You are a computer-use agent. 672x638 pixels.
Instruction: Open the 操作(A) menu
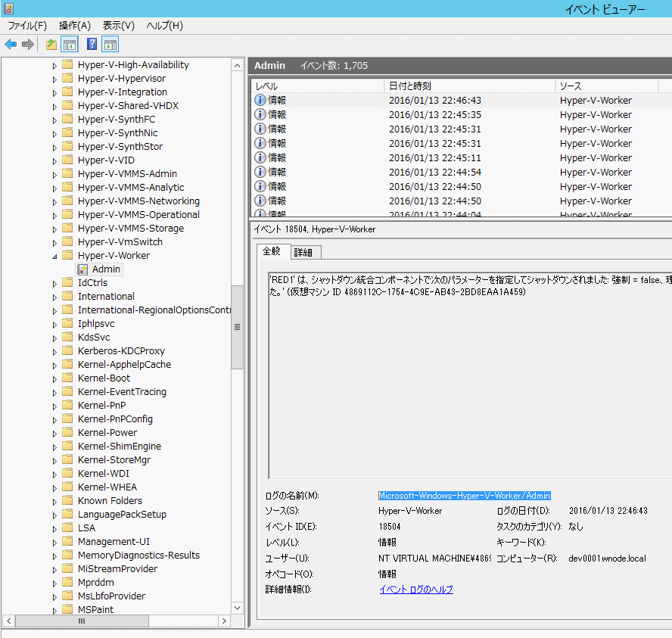pyautogui.click(x=75, y=26)
